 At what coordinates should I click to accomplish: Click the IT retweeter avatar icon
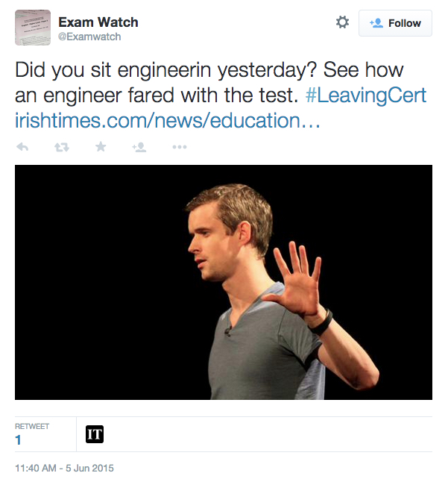point(94,434)
